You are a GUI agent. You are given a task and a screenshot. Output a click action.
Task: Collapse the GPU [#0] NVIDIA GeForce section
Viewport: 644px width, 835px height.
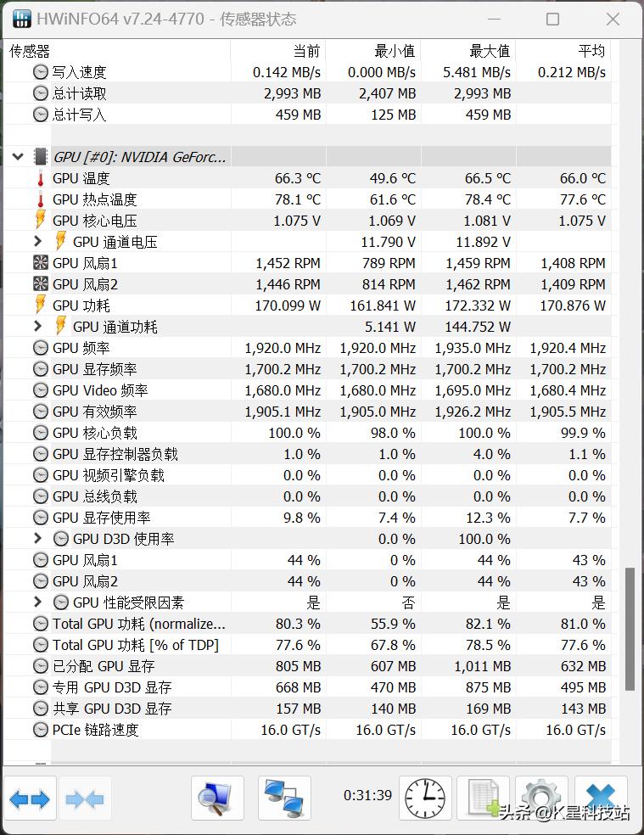coord(18,156)
